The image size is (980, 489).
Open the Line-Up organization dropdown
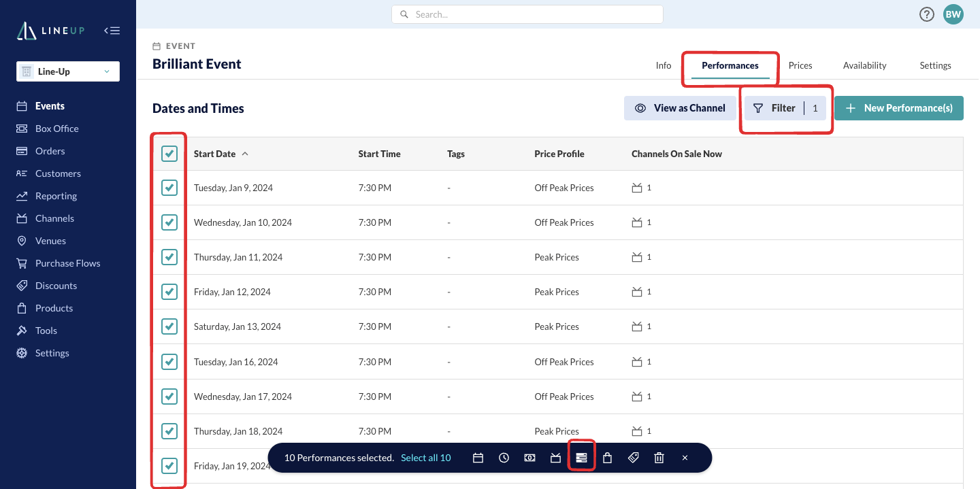point(68,71)
